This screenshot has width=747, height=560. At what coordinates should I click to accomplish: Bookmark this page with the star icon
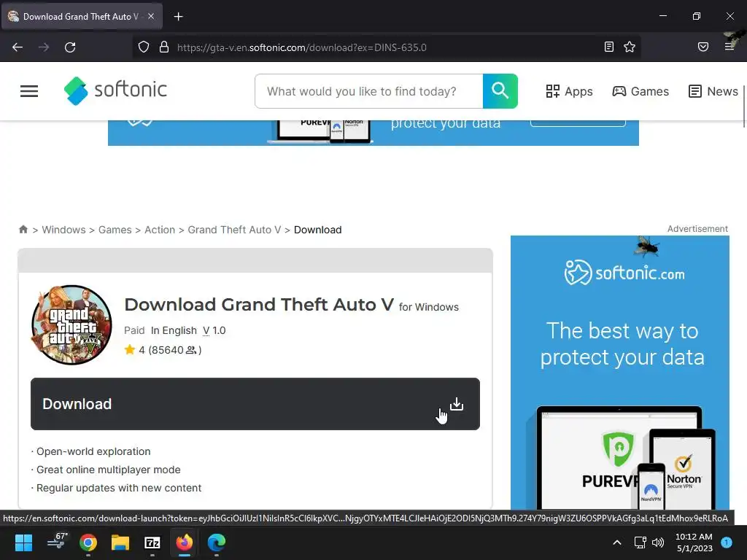point(630,47)
